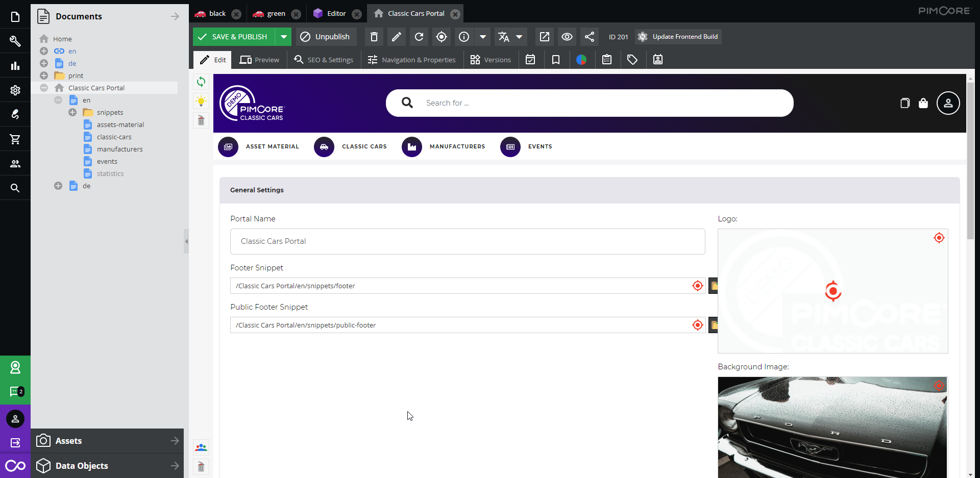Click the background image car thumbnail
Viewport: 980px width, 478px height.
pyautogui.click(x=832, y=427)
